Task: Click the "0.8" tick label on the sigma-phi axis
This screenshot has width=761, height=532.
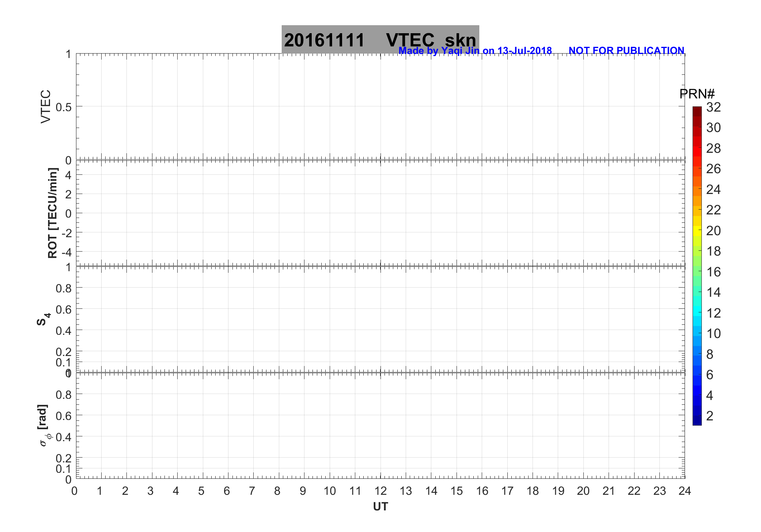Action: click(x=64, y=395)
